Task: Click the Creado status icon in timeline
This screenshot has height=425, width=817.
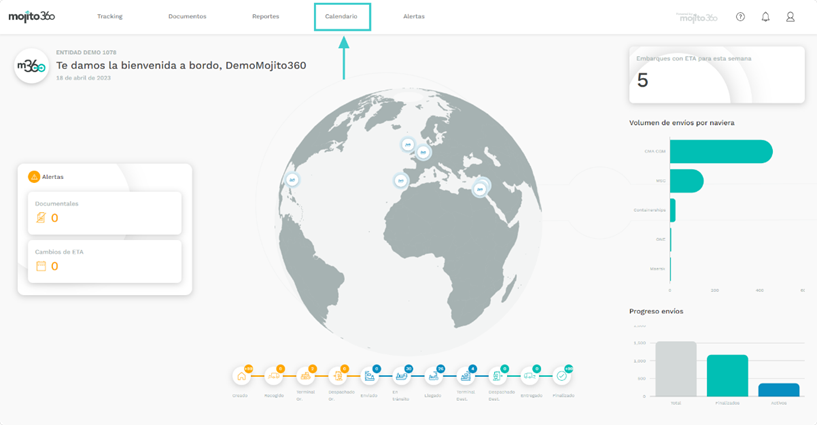Action: tap(241, 376)
